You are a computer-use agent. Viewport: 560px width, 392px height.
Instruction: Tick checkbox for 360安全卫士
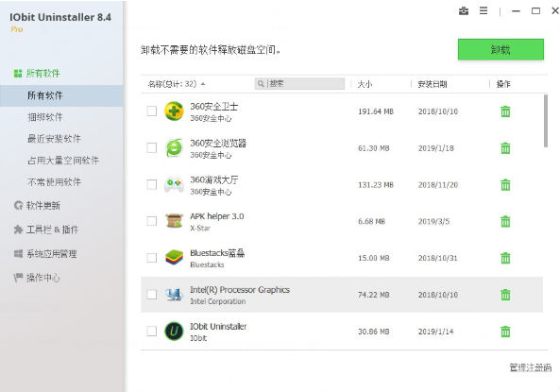tap(152, 111)
